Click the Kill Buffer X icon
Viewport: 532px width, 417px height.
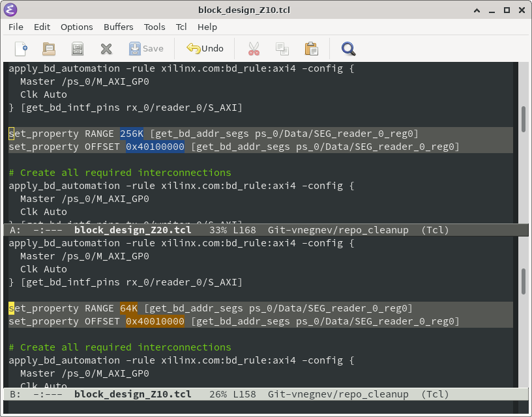click(x=106, y=49)
